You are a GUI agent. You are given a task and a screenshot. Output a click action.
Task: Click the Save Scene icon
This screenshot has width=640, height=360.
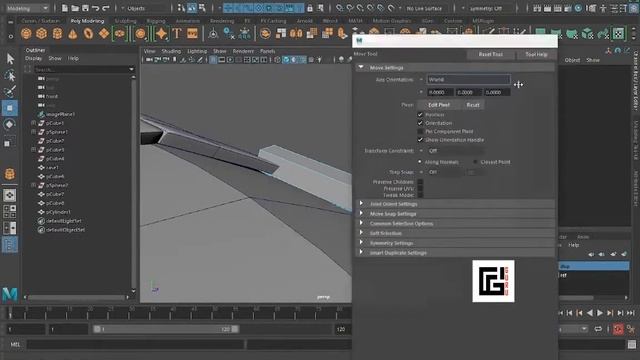click(85, 8)
